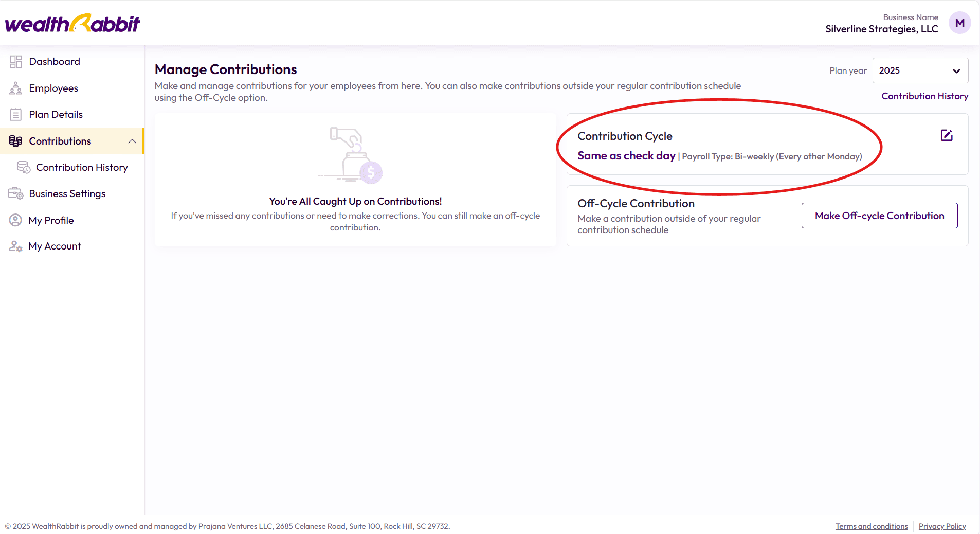Click the Contributions coins icon

16,141
